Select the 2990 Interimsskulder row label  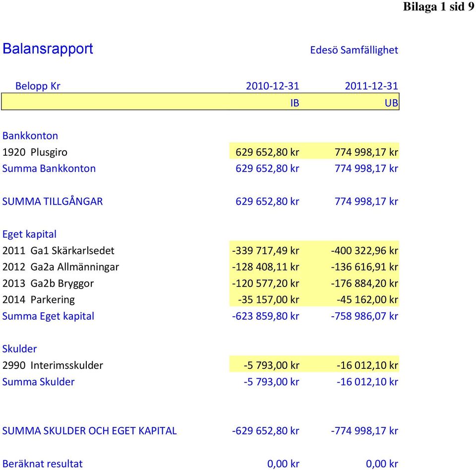[53, 365]
